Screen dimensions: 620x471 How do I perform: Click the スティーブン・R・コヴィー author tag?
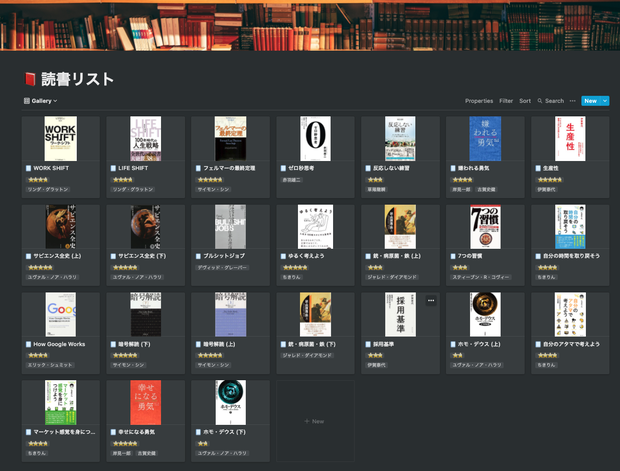(x=481, y=277)
